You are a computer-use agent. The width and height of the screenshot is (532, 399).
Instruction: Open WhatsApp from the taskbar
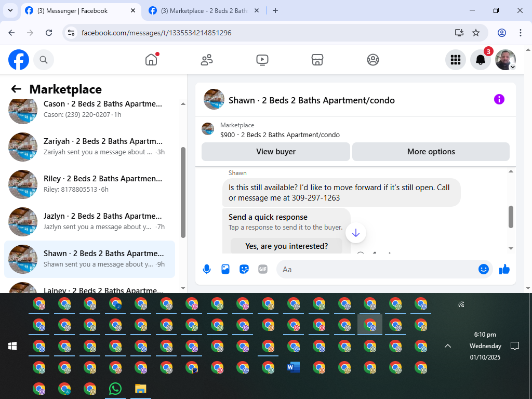coord(115,389)
